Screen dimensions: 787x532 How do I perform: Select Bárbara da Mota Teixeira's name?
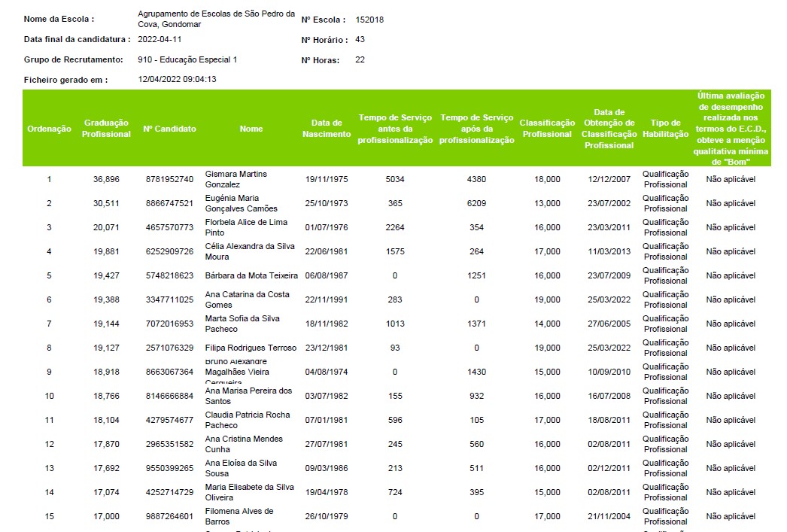click(251, 275)
